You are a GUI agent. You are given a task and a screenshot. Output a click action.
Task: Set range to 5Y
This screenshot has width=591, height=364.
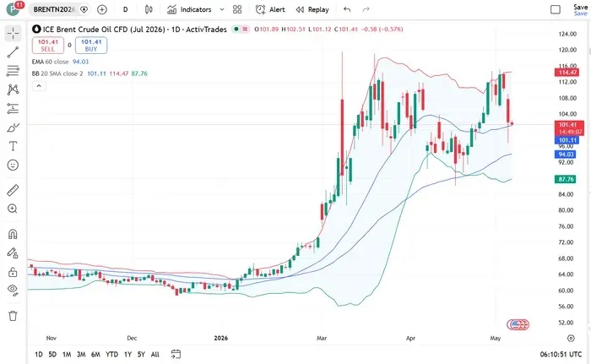[141, 354]
